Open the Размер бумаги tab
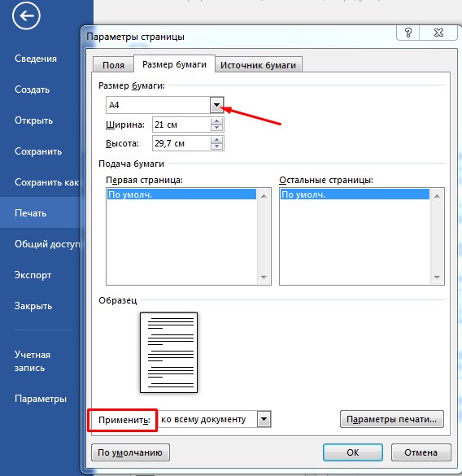462x476 pixels. 174,64
